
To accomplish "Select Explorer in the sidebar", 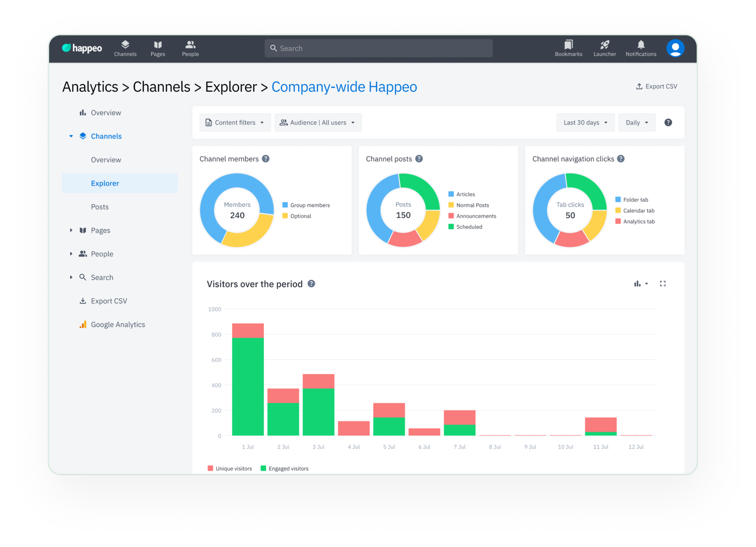I will pos(120,183).
